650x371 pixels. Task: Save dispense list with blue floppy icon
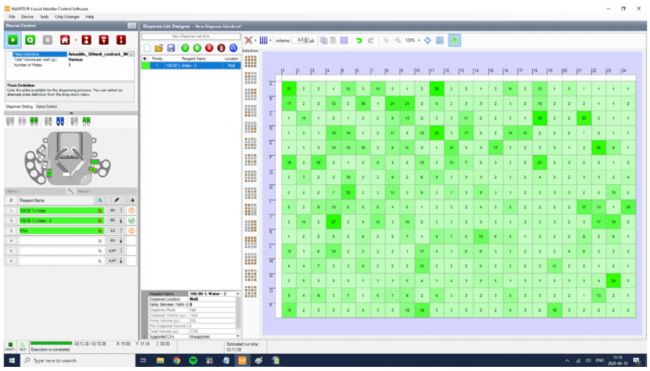[x=171, y=48]
